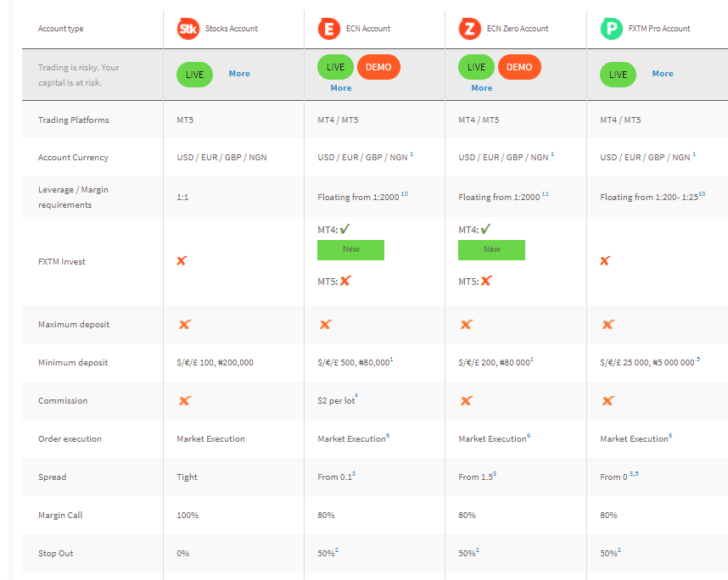Click the FXTM Invest cross for Stocks Account
This screenshot has width=728, height=580.
point(182,261)
